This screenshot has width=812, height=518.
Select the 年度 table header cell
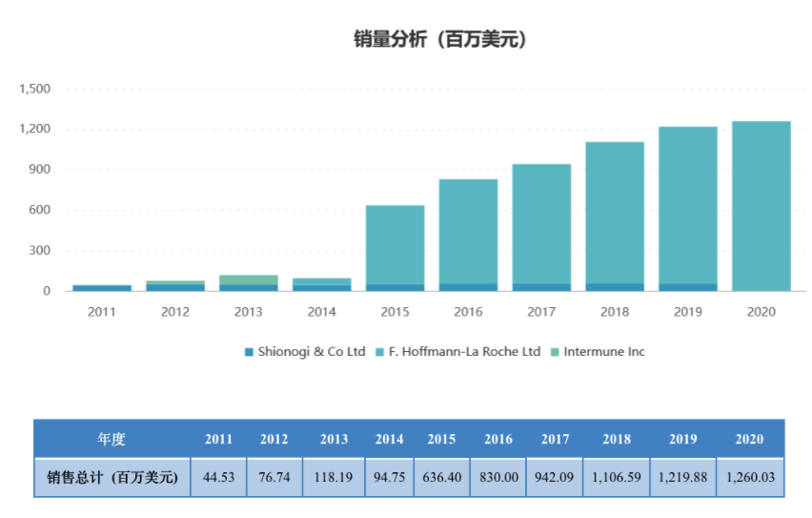pyautogui.click(x=112, y=439)
